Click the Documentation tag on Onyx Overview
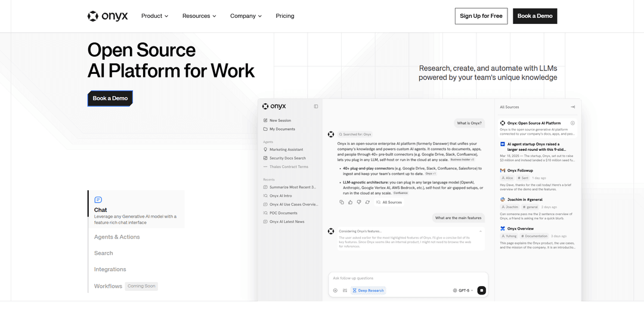The image size is (644, 310). click(535, 236)
